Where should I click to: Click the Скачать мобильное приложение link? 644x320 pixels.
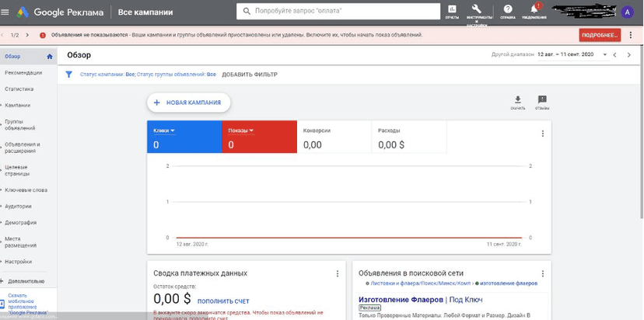(28, 304)
